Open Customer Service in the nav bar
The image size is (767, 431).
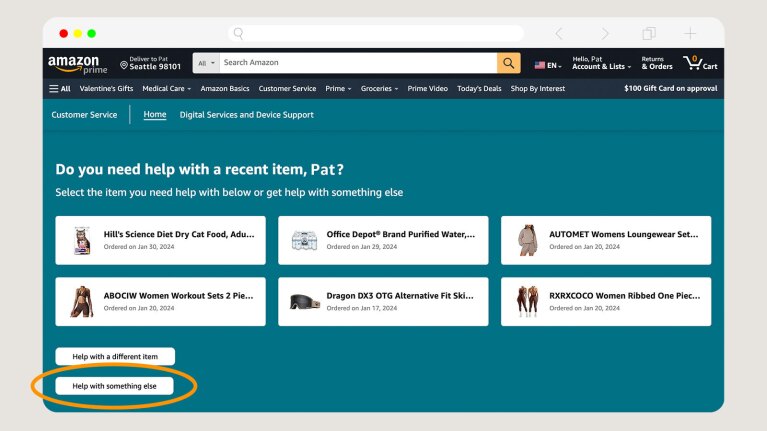[287, 89]
